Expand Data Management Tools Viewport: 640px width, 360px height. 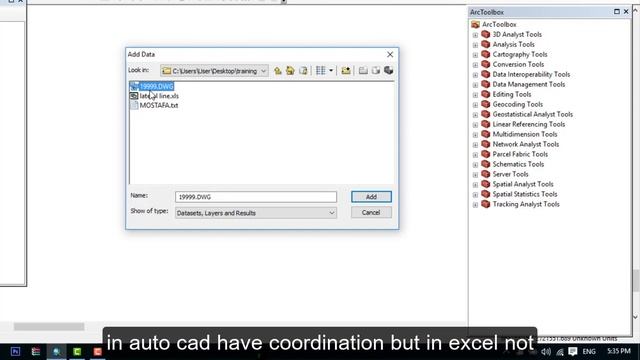pyautogui.click(x=475, y=85)
